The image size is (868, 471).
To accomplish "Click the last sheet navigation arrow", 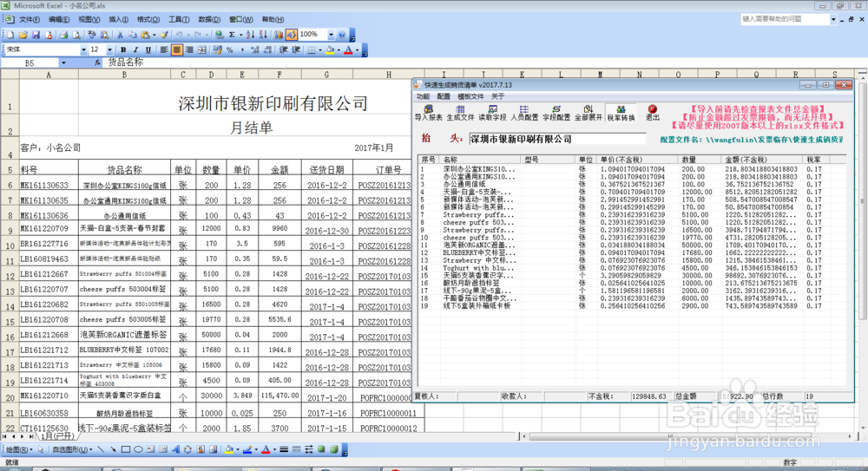I will coord(31,436).
